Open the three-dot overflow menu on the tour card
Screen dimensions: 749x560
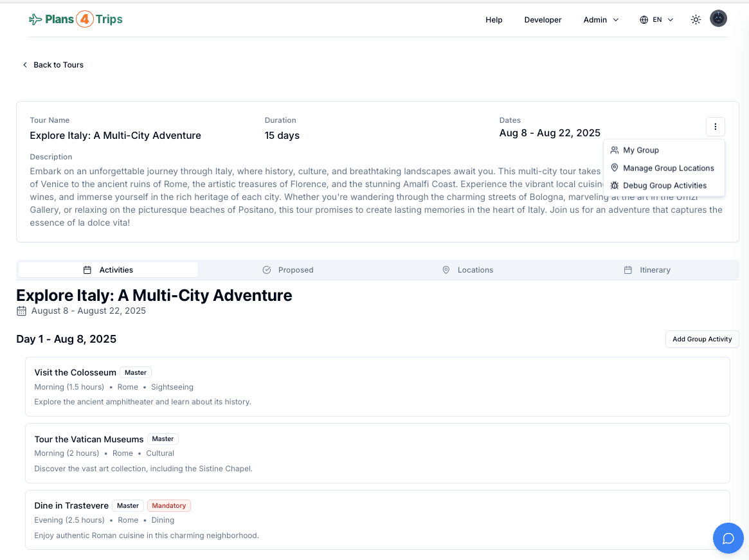[715, 127]
